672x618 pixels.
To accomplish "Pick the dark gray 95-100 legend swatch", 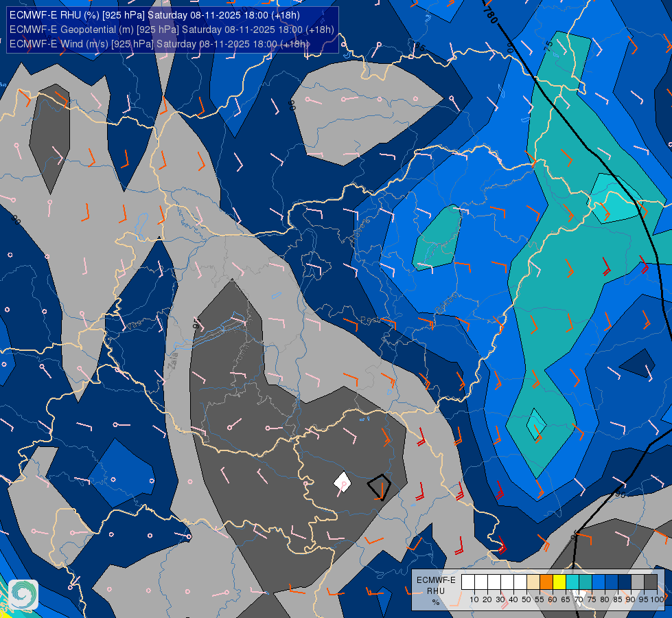I will coord(651,582).
